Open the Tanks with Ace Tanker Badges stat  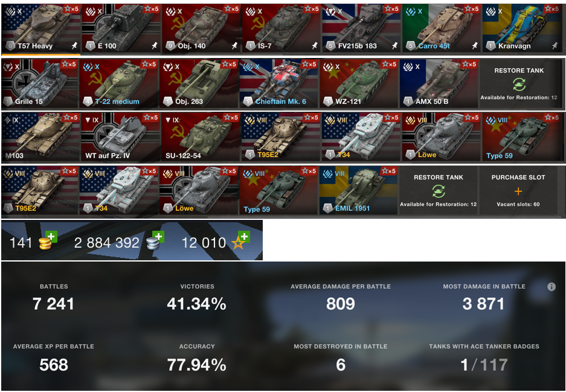click(x=484, y=358)
